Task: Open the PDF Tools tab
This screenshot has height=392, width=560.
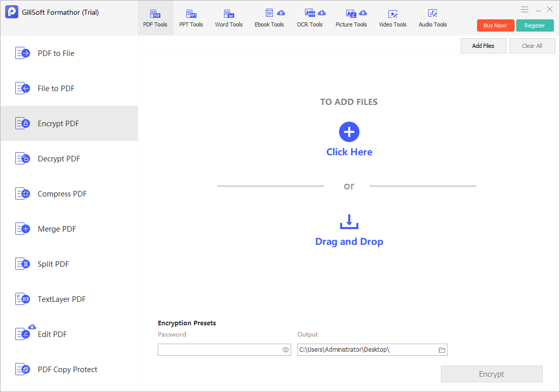Action: coord(155,18)
